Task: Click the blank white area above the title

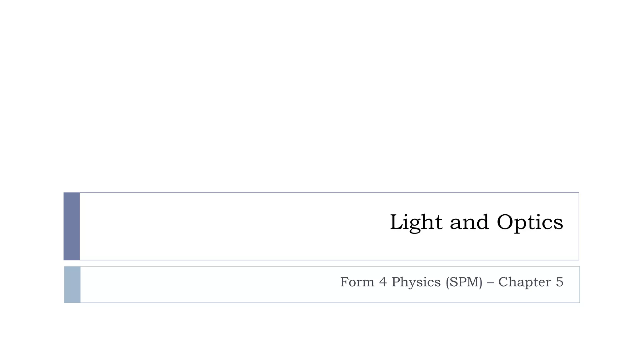Action: point(322,94)
